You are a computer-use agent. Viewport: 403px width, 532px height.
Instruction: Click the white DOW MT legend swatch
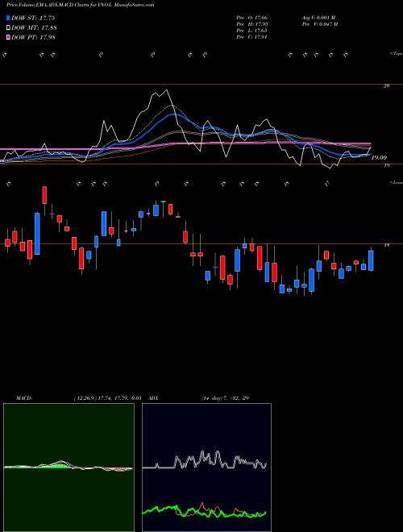point(8,27)
